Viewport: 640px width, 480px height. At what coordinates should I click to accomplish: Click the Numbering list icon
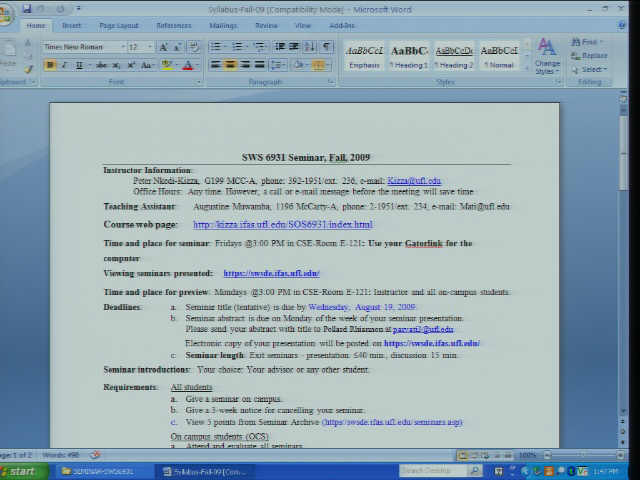(238, 46)
